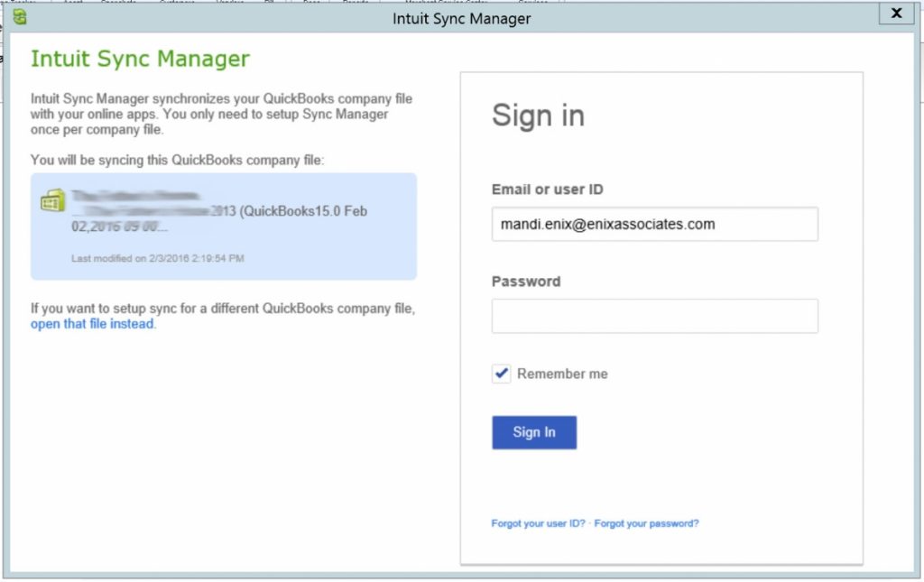Click the green Intuit Sync Manager heading
The height and width of the screenshot is (582, 924).
click(x=140, y=59)
